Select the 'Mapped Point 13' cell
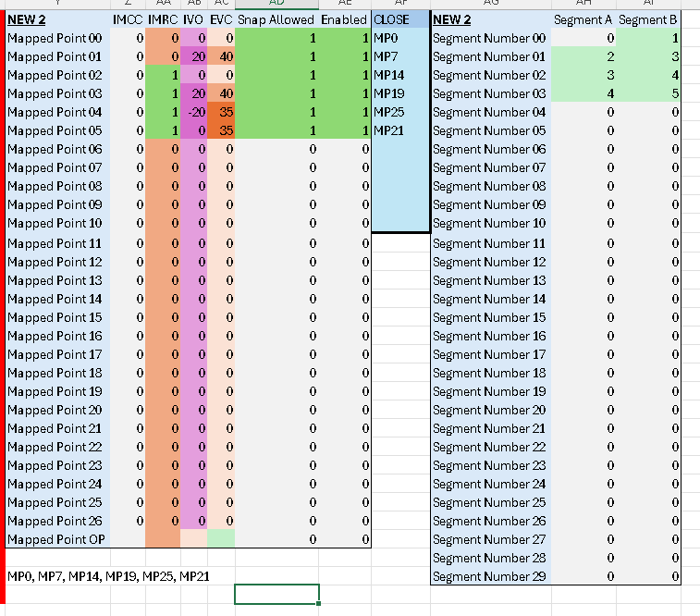 click(x=57, y=281)
